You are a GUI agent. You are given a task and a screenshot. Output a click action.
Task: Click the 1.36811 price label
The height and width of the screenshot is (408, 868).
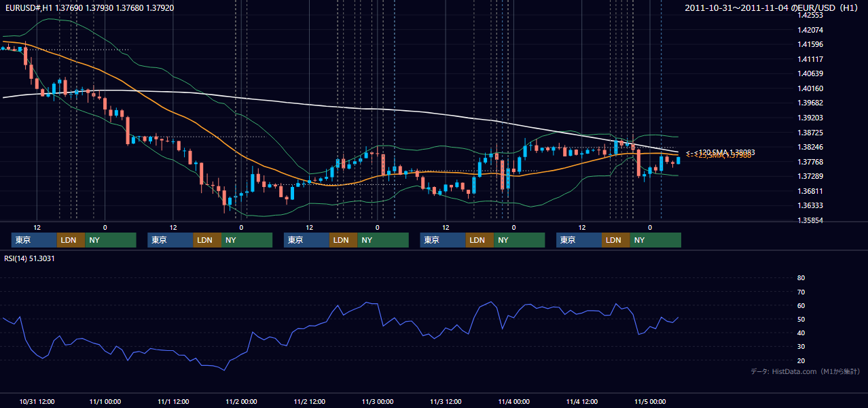810,191
